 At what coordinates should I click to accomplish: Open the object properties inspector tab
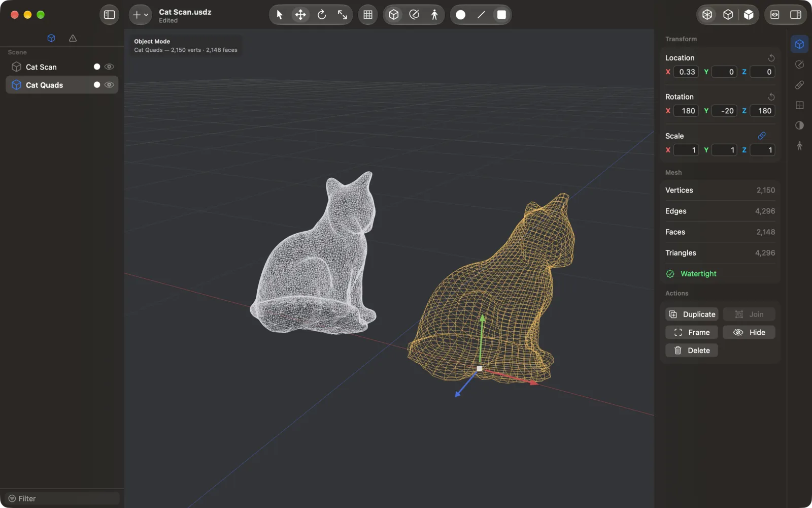(x=799, y=44)
